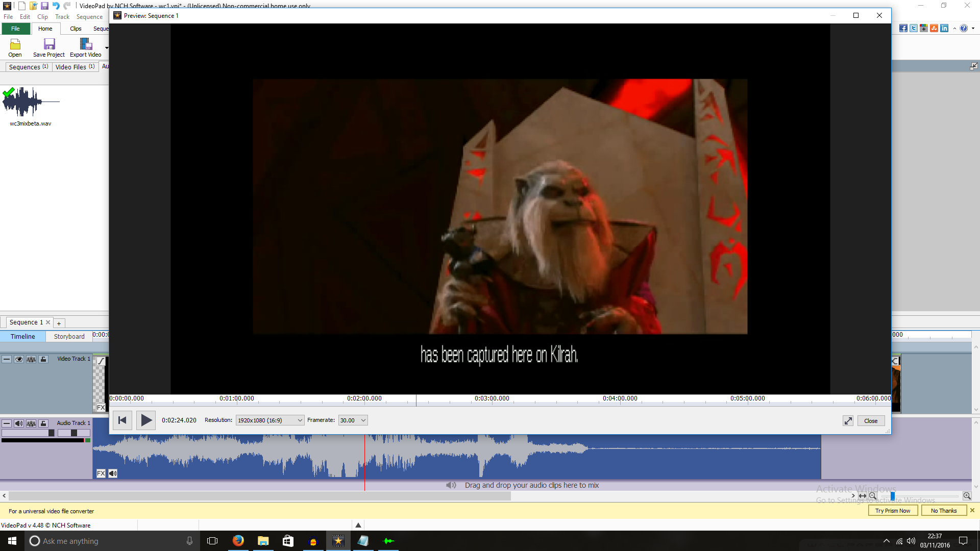Click the Open project icon

(15, 44)
